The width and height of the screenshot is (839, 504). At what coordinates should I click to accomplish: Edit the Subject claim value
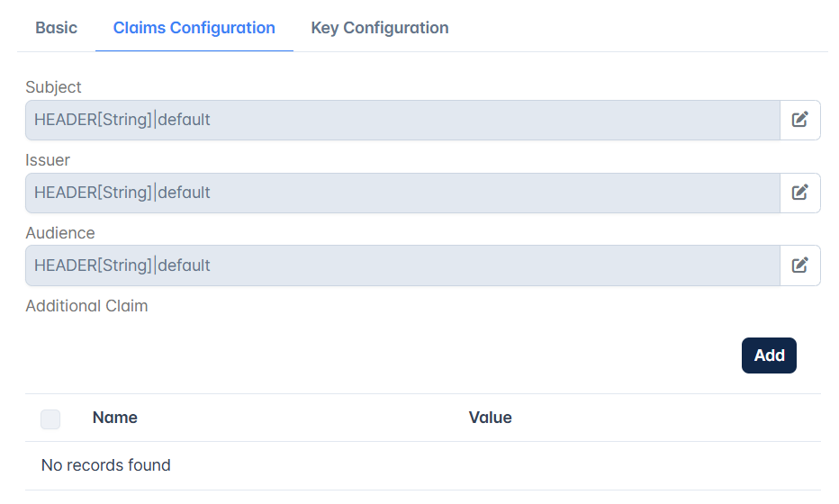click(800, 120)
